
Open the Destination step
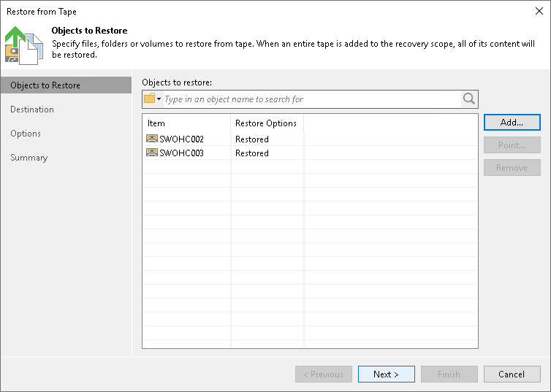(32, 109)
